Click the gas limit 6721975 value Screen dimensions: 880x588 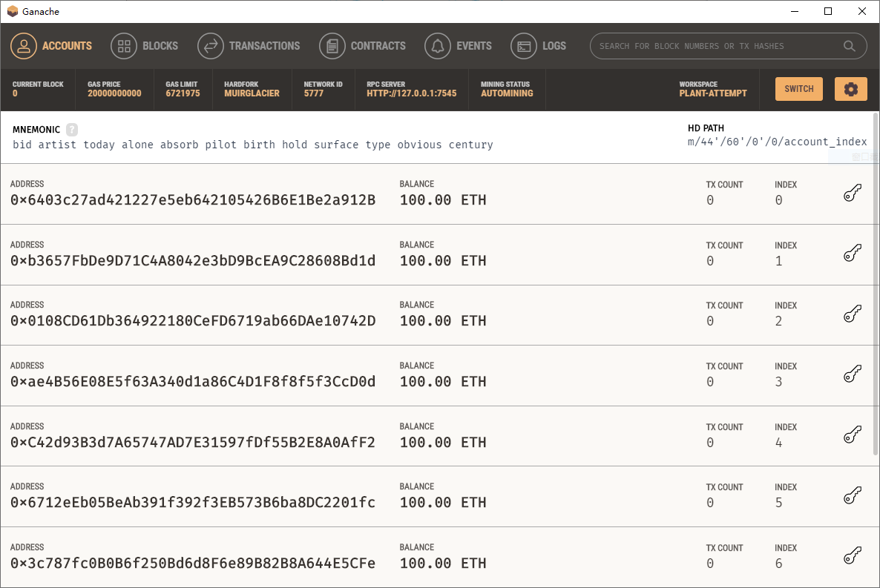tap(183, 93)
